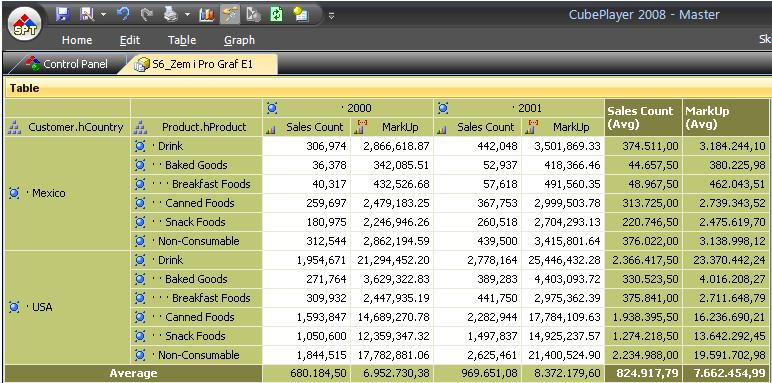
Task: Click the grey Redo arrow icon
Action: 146,15
